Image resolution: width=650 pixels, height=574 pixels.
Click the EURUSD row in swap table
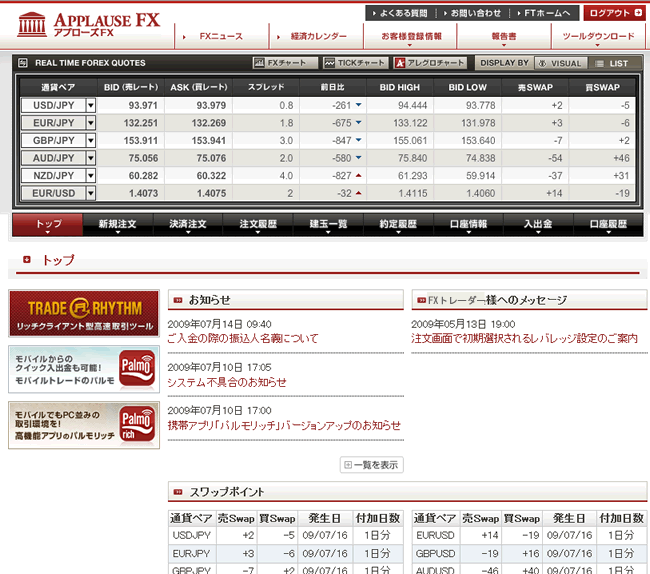[528, 535]
